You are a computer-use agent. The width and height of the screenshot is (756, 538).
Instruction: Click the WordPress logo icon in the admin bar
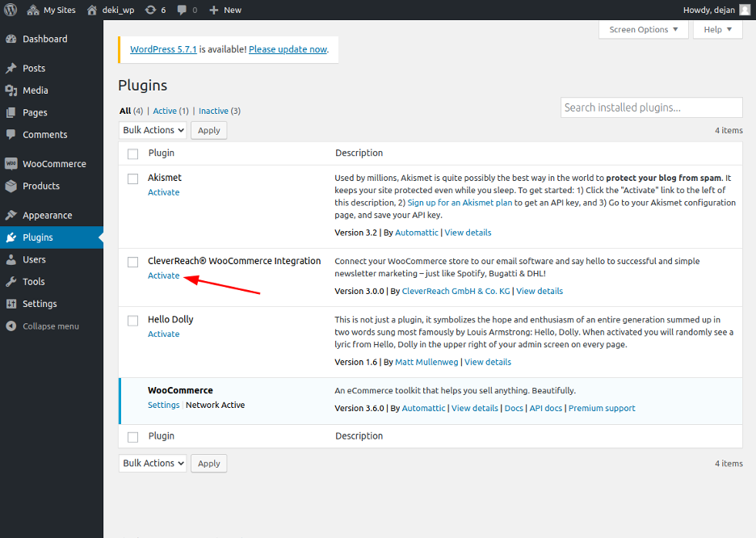(10, 10)
